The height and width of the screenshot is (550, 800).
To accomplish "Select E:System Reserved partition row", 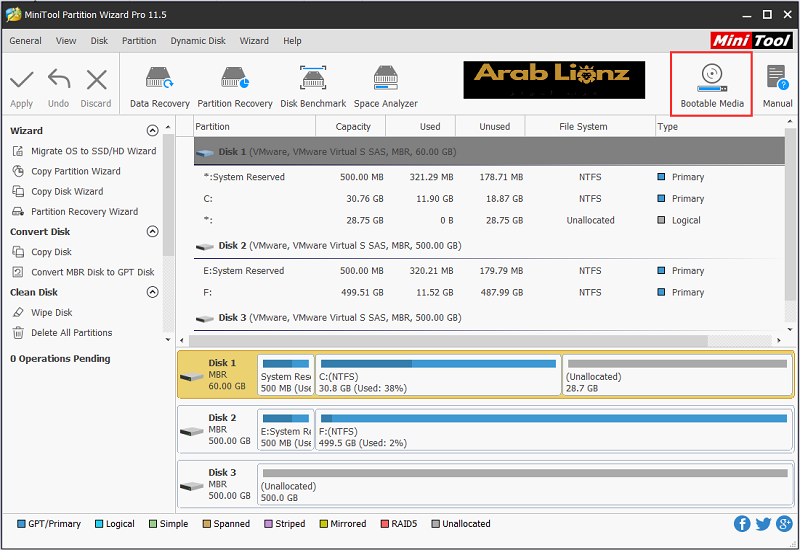I will tap(489, 271).
